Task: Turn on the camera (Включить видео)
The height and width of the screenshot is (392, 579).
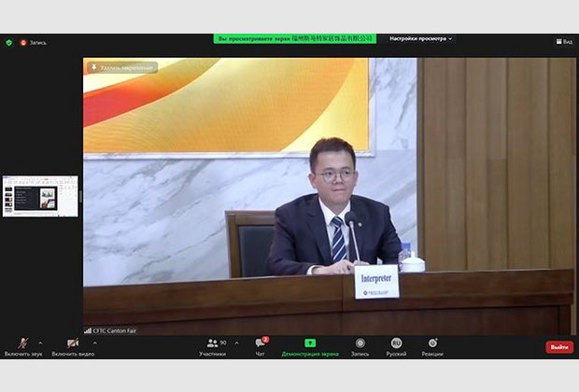Action: (x=72, y=346)
